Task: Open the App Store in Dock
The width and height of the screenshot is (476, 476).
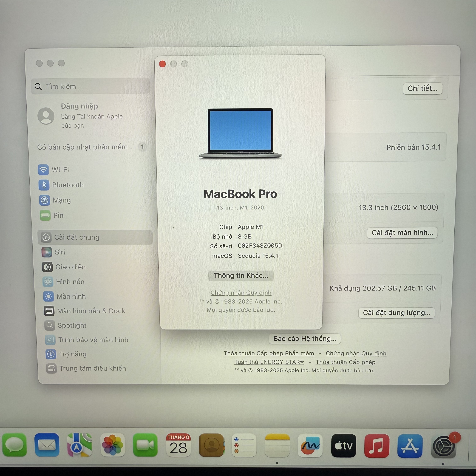Action: 410,446
